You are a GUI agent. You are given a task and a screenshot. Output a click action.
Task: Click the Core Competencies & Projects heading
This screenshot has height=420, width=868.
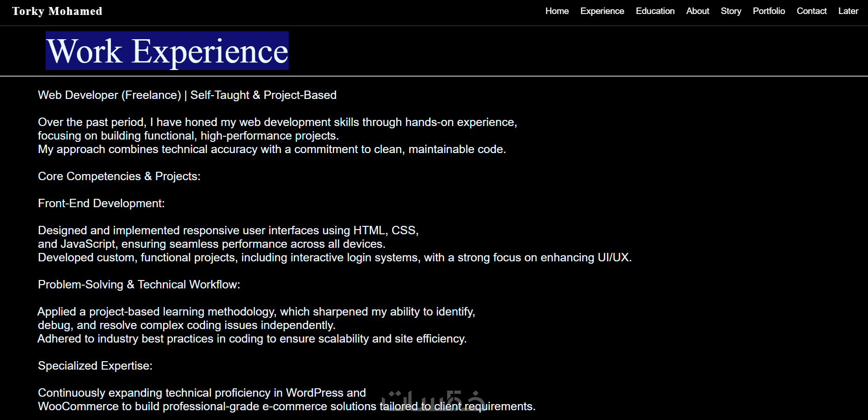119,176
